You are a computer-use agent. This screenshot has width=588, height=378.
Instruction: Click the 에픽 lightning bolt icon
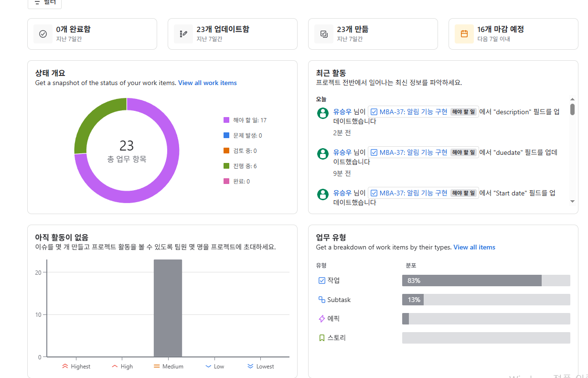[321, 319]
